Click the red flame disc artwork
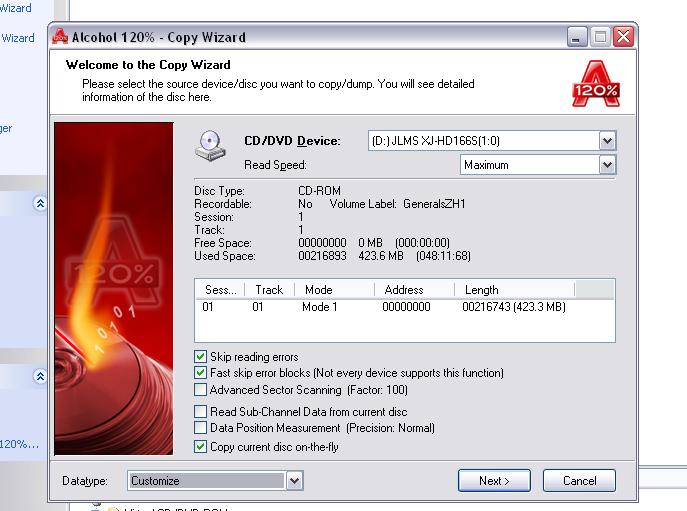Image resolution: width=687 pixels, height=511 pixels. pos(113,288)
